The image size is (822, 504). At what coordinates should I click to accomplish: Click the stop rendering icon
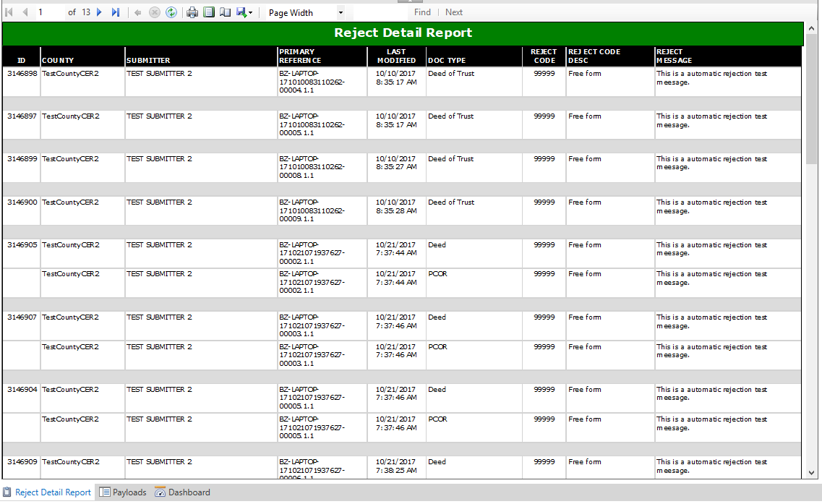point(155,12)
